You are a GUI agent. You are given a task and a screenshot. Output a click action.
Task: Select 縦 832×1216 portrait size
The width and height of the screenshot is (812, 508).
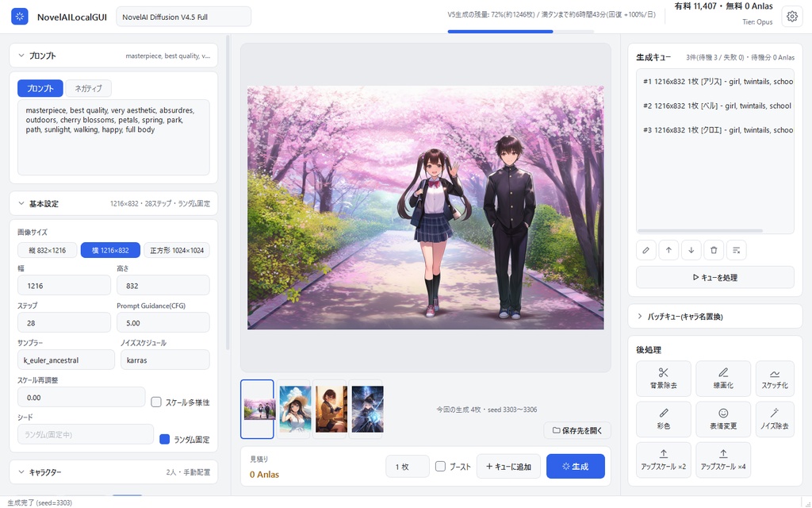pyautogui.click(x=47, y=250)
